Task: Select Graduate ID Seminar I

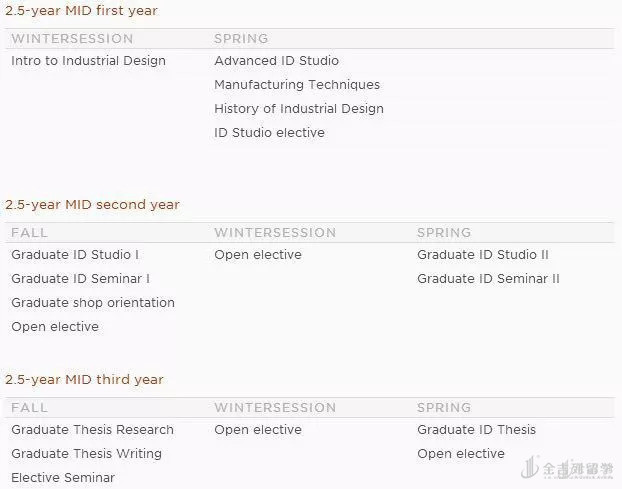Action: [80, 279]
